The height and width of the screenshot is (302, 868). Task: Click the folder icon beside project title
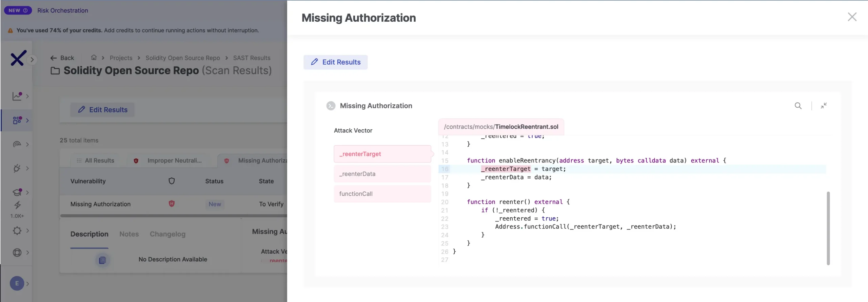(x=55, y=71)
